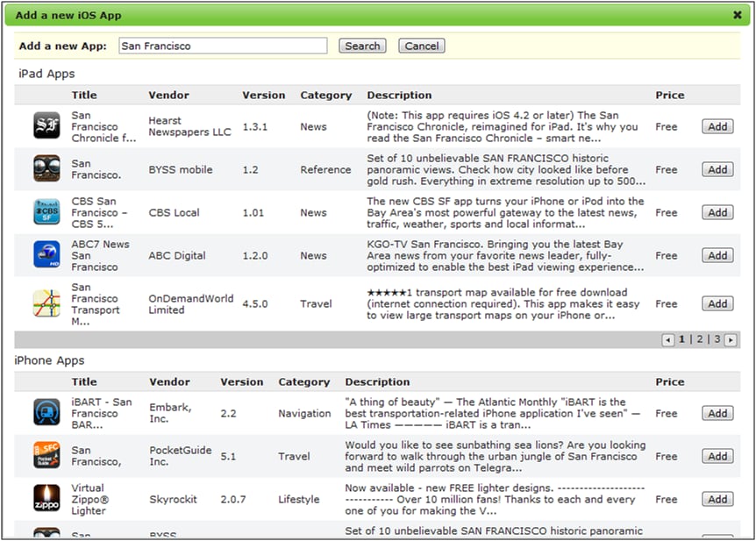Click the iPad Apps Vendor column header
Image resolution: width=756 pixels, height=541 pixels.
(x=168, y=95)
